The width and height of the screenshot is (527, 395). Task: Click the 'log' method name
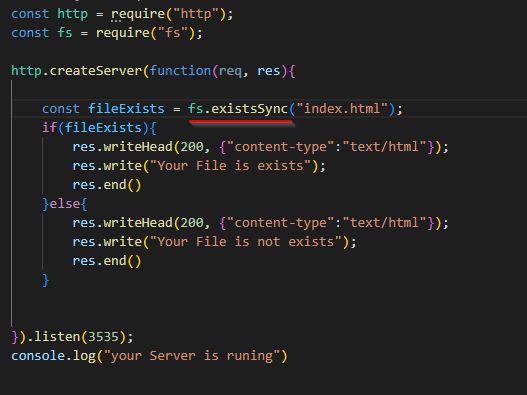point(84,356)
